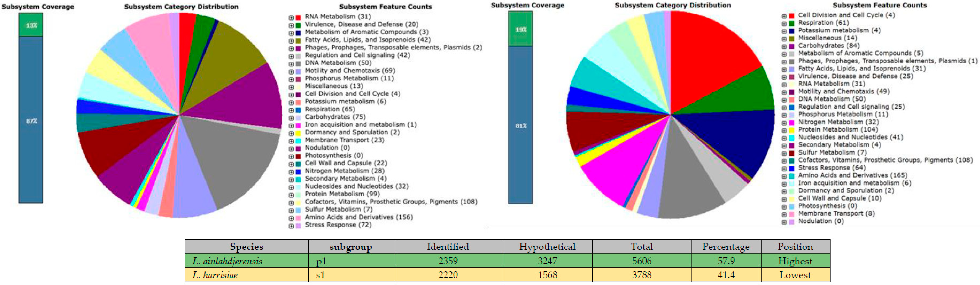Click gray swatch next to DNA Metabolism (50)

point(298,64)
